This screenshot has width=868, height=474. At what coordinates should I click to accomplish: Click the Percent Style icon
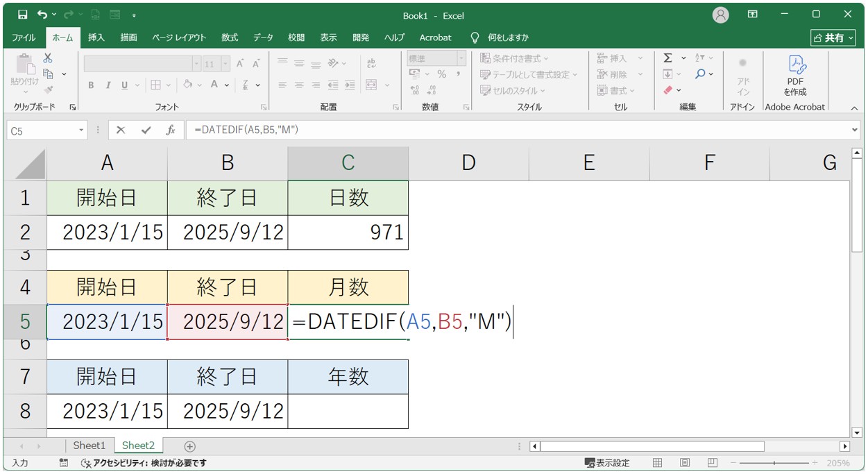(441, 74)
